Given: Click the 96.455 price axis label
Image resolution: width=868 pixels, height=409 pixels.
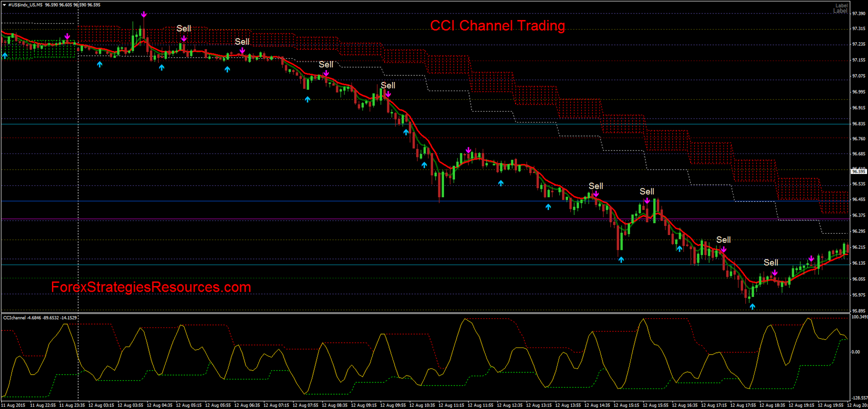Looking at the screenshot, I should [x=859, y=200].
